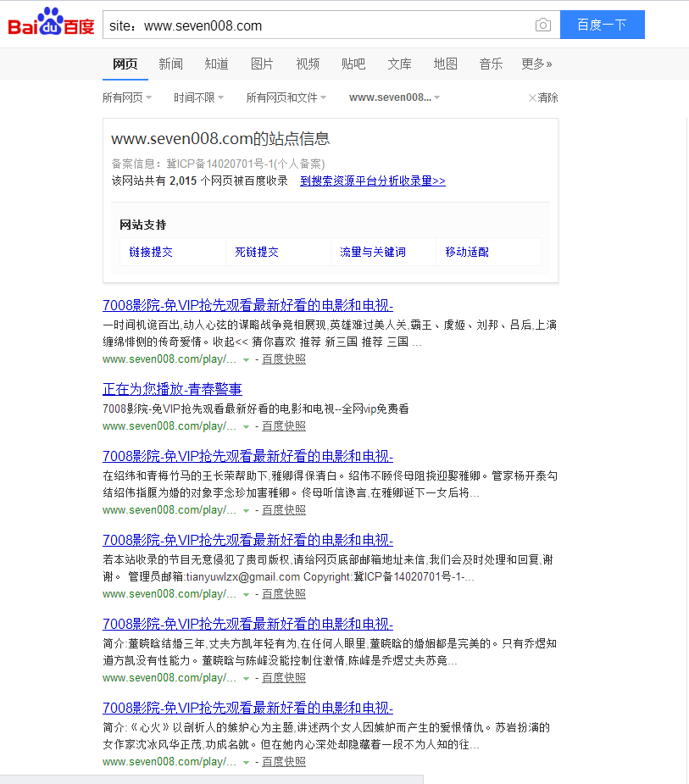The image size is (689, 784).
Task: Click the 移动适配 link
Action: point(467,252)
